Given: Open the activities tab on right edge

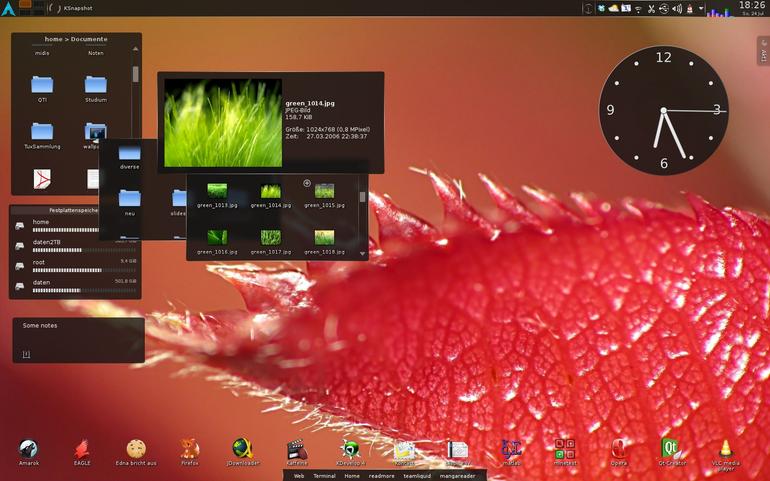Looking at the screenshot, I should point(763,51).
